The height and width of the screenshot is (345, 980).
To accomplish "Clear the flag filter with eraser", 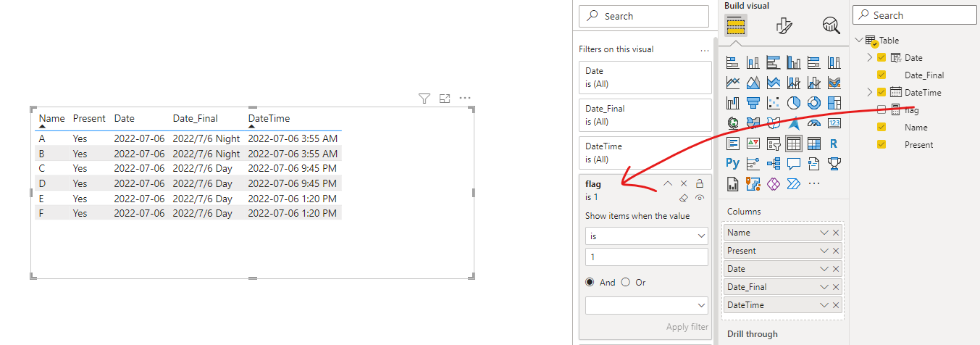I will (x=684, y=198).
